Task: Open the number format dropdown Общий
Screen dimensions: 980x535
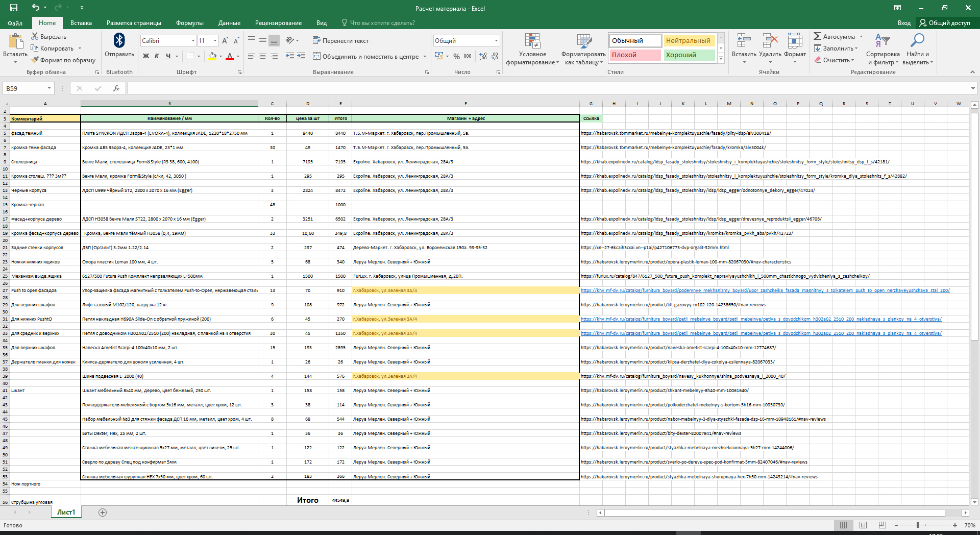Action: coord(496,40)
